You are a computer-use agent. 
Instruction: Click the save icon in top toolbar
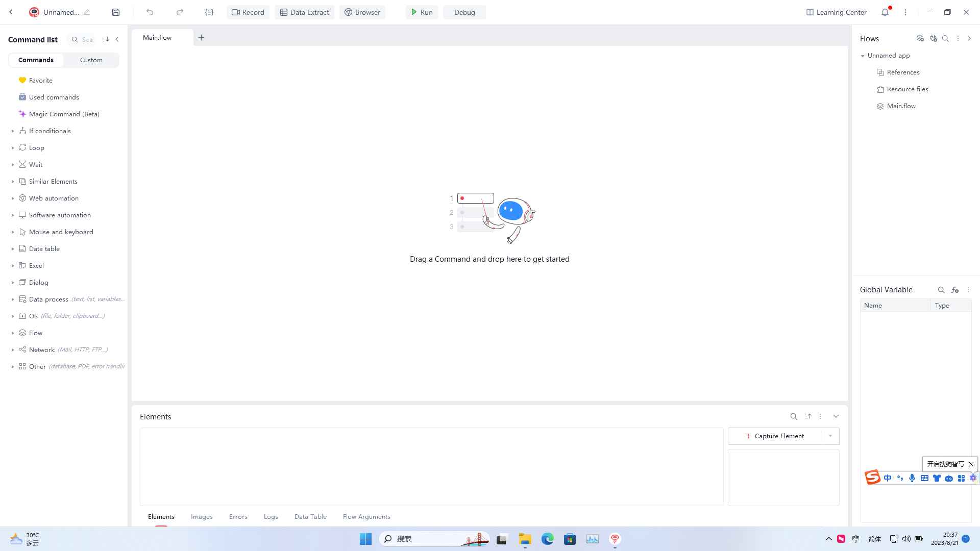point(116,12)
